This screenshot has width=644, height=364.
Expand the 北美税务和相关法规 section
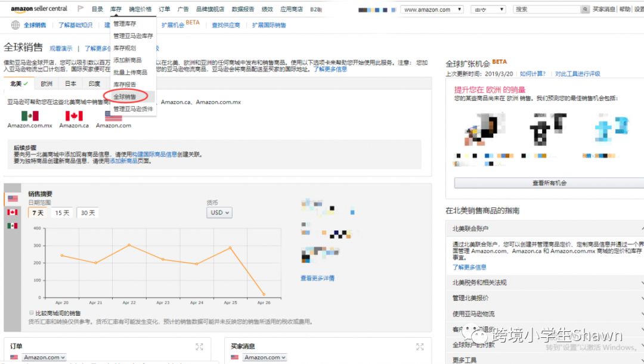(546, 282)
